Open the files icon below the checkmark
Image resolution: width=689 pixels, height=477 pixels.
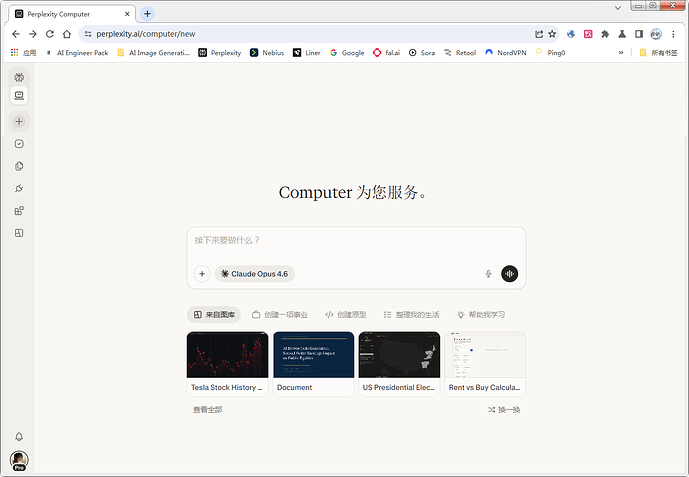click(19, 166)
